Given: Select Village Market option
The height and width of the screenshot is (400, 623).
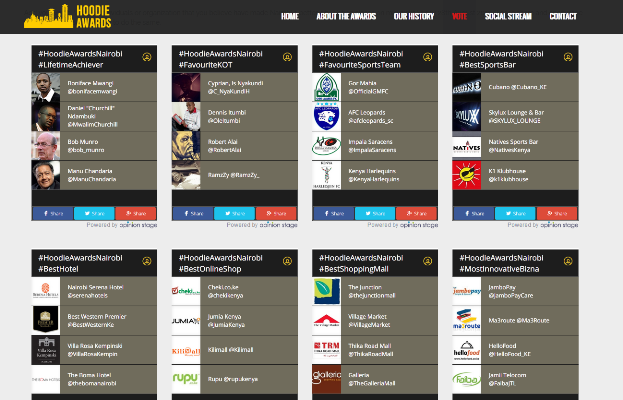Looking at the screenshot, I should coord(375,321).
